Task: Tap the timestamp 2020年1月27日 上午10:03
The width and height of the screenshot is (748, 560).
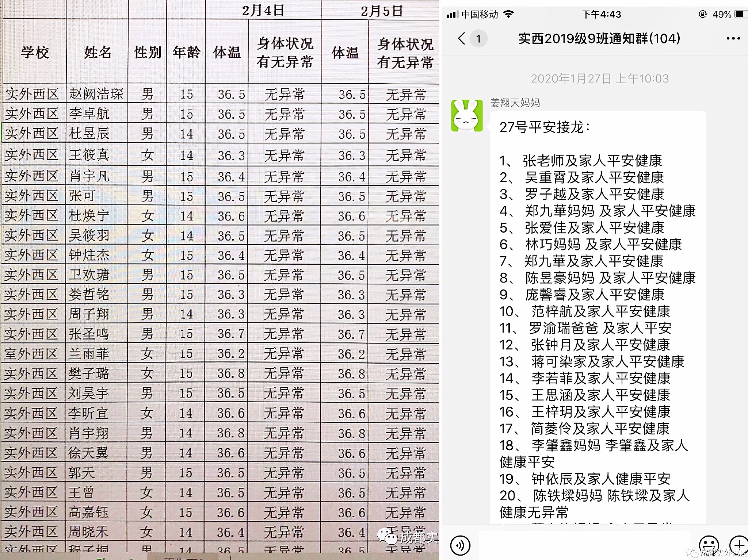Action: click(600, 78)
